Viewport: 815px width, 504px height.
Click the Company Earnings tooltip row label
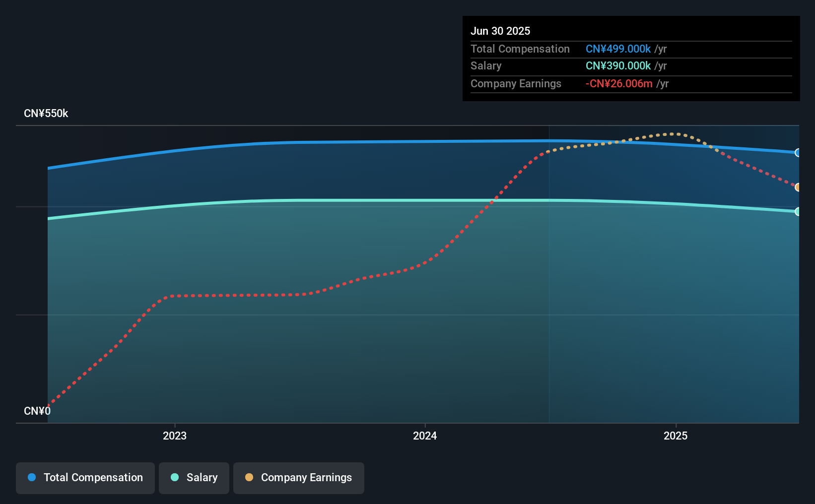pyautogui.click(x=516, y=84)
